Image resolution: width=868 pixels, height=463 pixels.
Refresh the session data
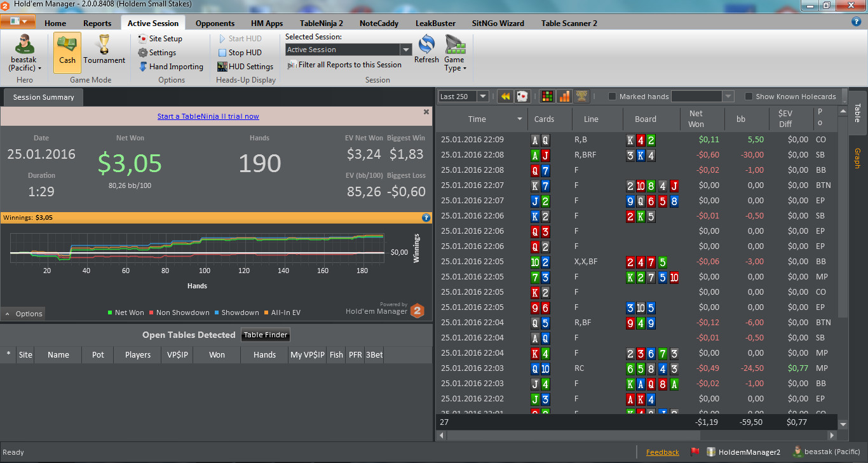(426, 49)
